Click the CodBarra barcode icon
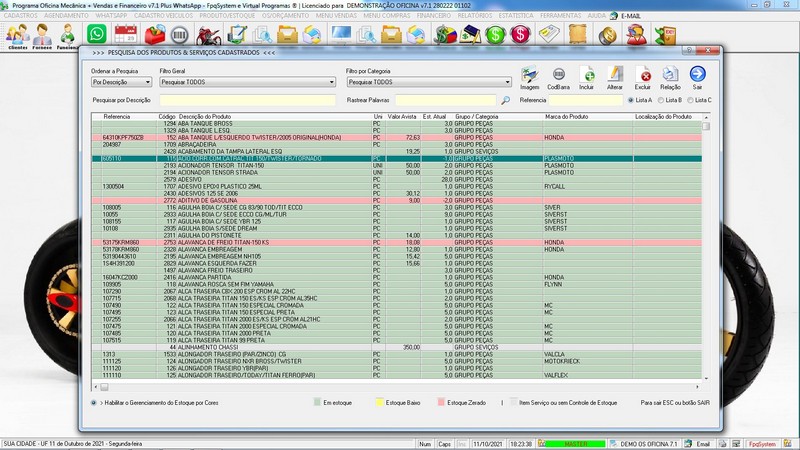This screenshot has height=450, width=800. (560, 74)
